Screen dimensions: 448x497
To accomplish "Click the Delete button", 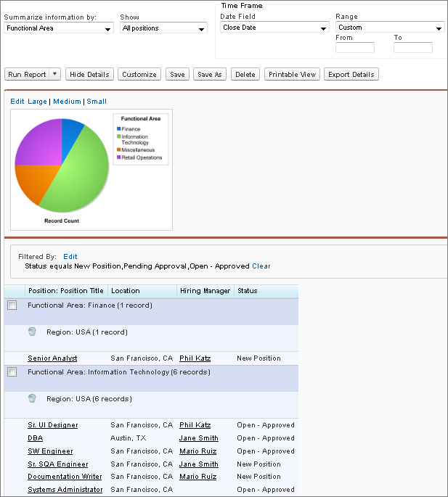I will pyautogui.click(x=245, y=74).
